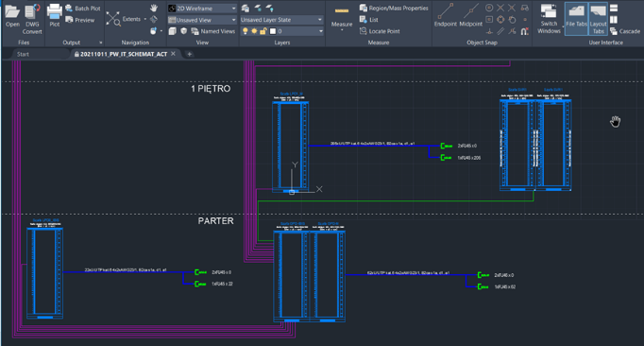This screenshot has width=644, height=346.
Task: Enable Center snap circle icon
Action: 489,8
